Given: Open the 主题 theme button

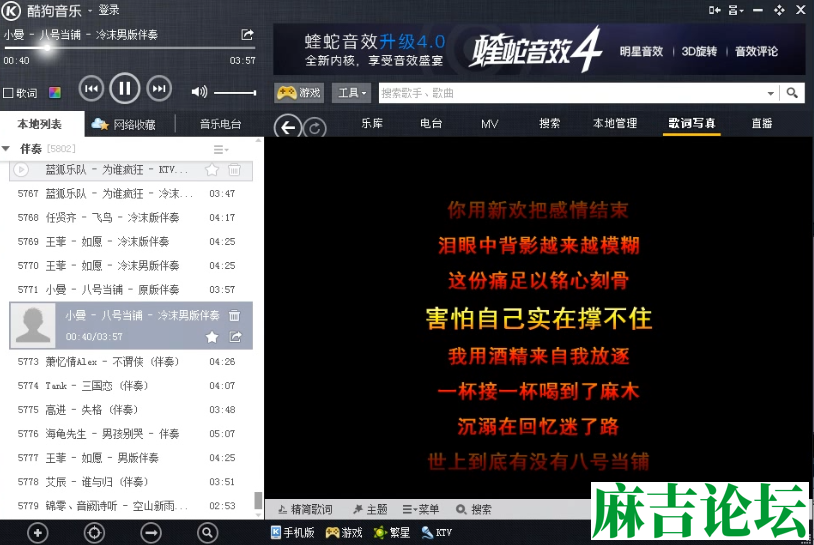Looking at the screenshot, I should tap(370, 510).
